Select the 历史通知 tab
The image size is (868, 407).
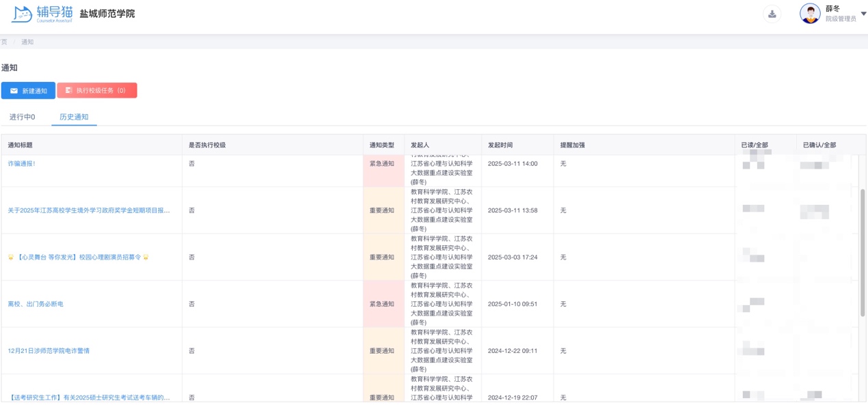74,117
